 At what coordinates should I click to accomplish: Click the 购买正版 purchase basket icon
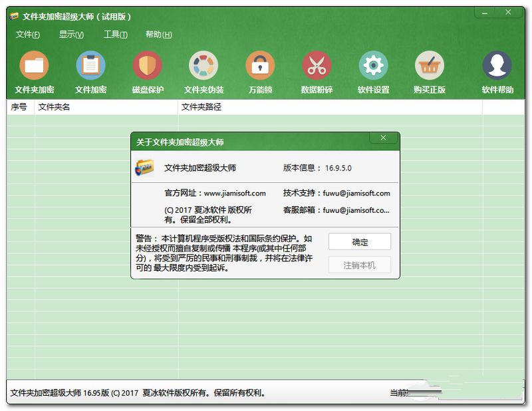(x=430, y=66)
